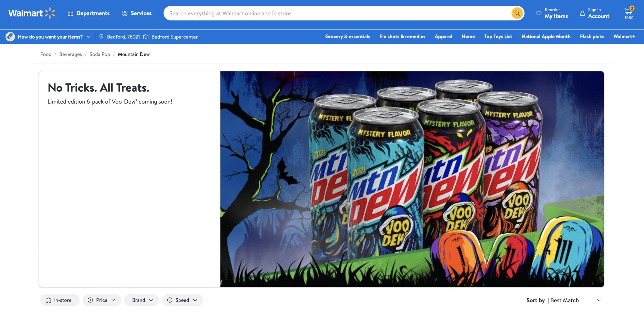Viewport: 644px width, 311px height.
Task: Click the location pin icon
Action: (x=101, y=37)
